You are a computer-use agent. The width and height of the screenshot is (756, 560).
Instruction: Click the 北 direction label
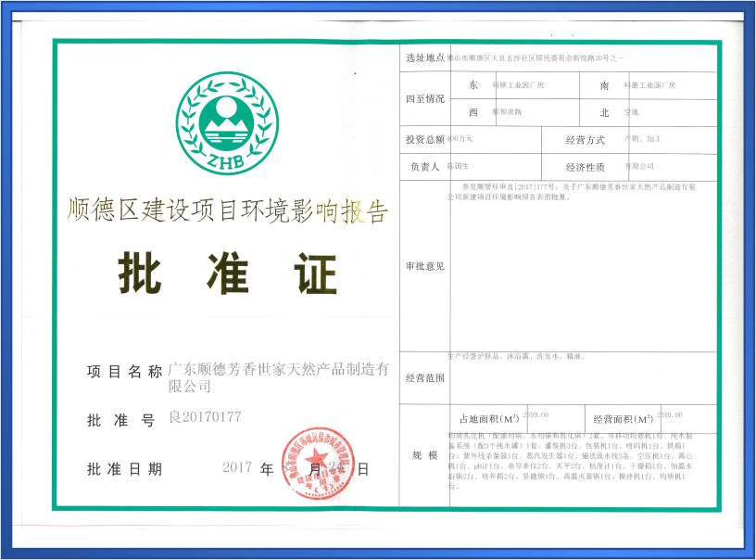point(605,112)
